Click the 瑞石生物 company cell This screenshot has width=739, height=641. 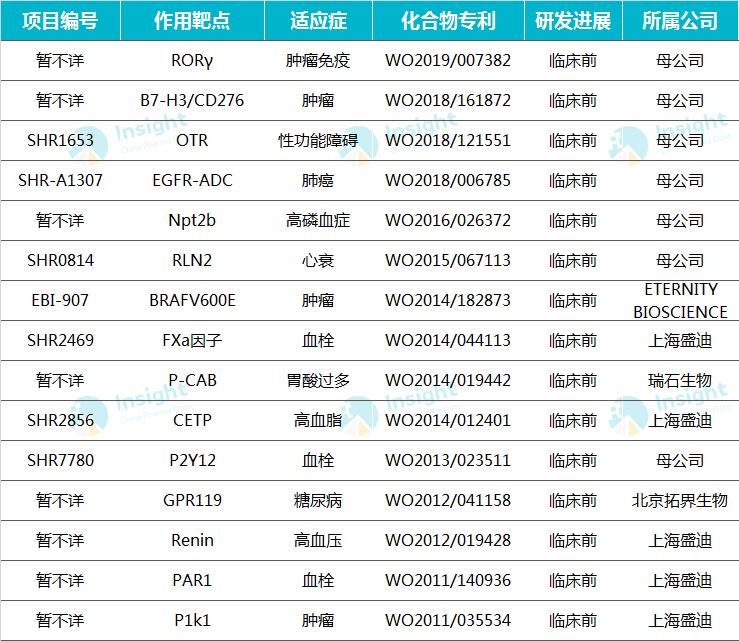[x=681, y=381]
